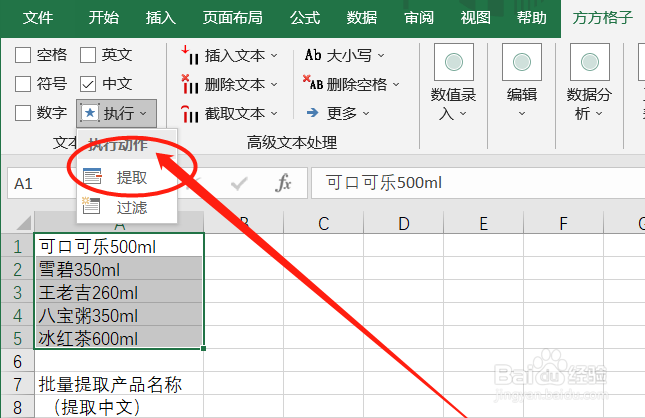This screenshot has width=645, height=418.
Task: Click cell with （提取中文） text
Action: tap(119, 407)
